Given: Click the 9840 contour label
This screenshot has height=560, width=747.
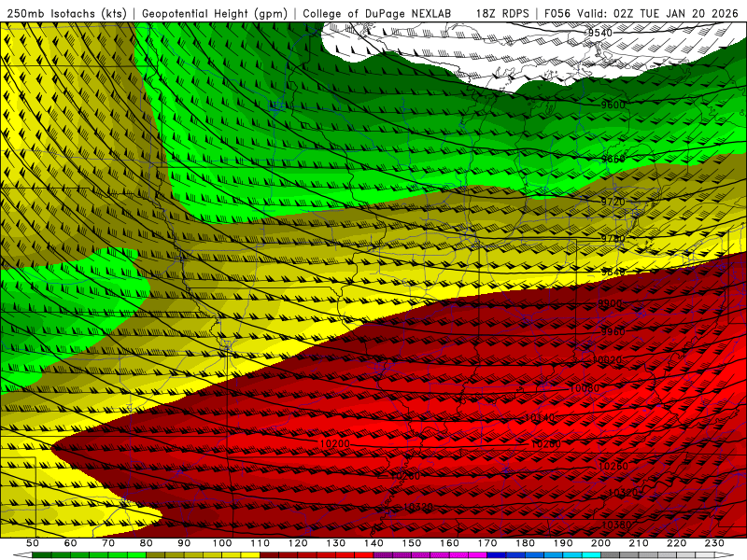Looking at the screenshot, I should pos(613,272).
